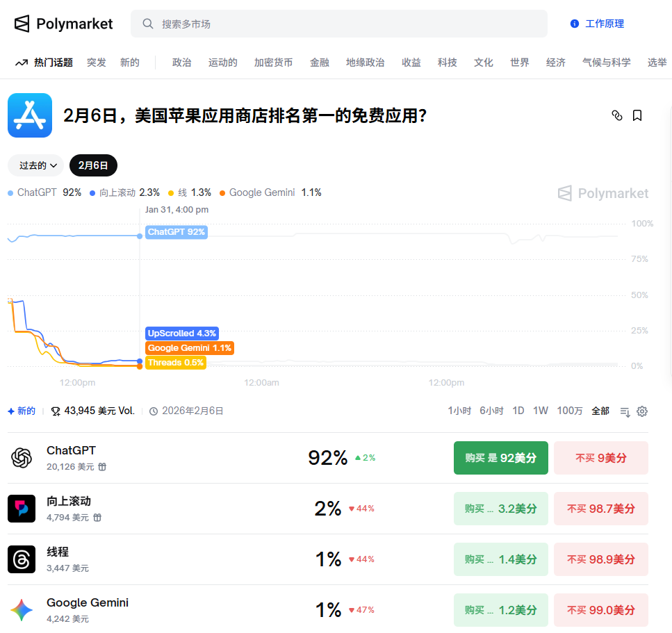This screenshot has width=672, height=633.
Task: Buy Yes on ChatGPT at 92美分
Action: [x=500, y=458]
